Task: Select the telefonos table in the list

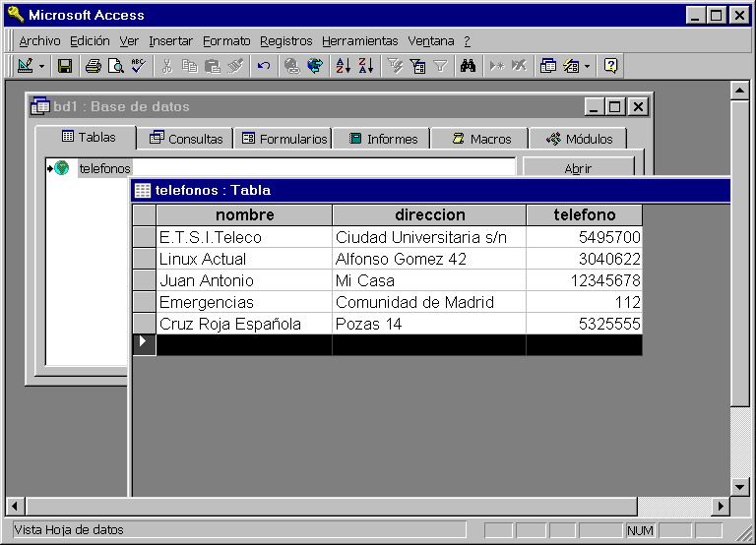Action: [x=104, y=168]
